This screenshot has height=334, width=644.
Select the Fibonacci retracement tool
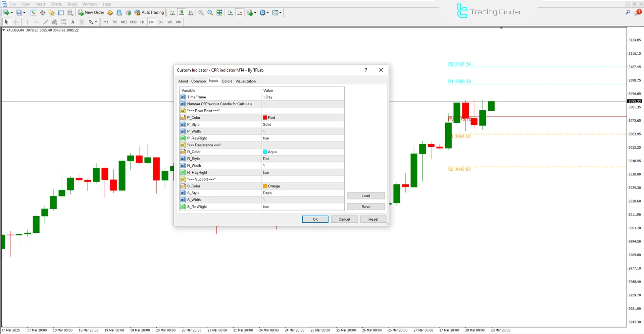pyautogui.click(x=63, y=22)
